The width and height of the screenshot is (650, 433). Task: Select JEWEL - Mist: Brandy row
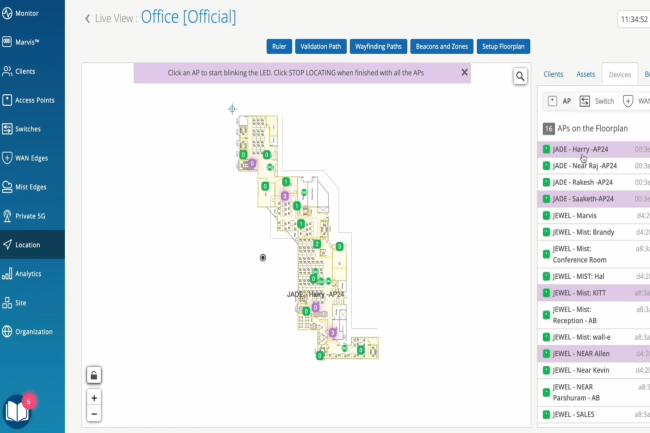pos(594,232)
